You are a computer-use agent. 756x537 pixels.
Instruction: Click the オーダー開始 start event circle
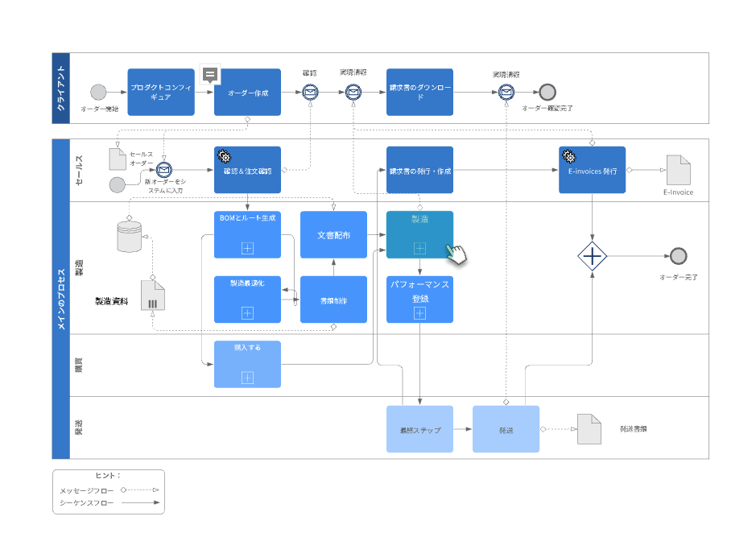[x=97, y=91]
